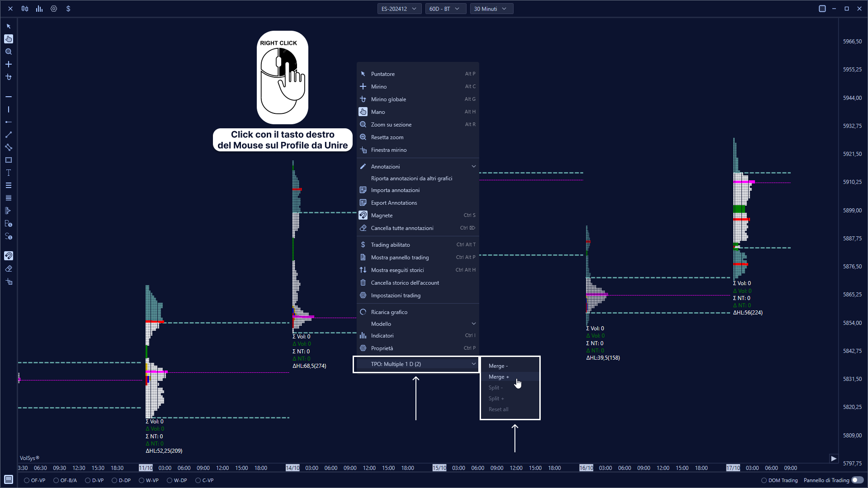Expand TPO: Multiple 1 D (2) submenu
The image size is (868, 488).
pyautogui.click(x=418, y=364)
